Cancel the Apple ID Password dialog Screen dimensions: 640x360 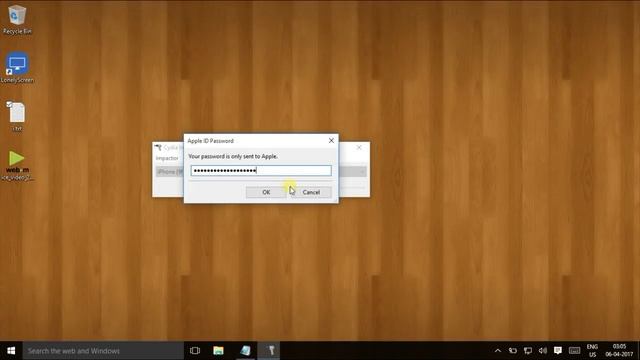311,192
